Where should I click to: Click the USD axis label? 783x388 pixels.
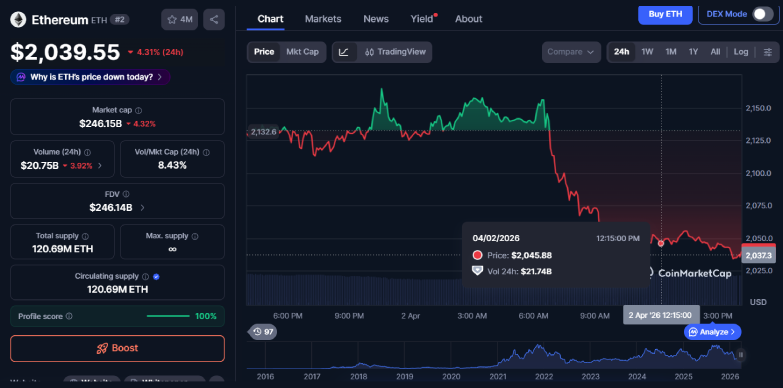click(x=758, y=302)
